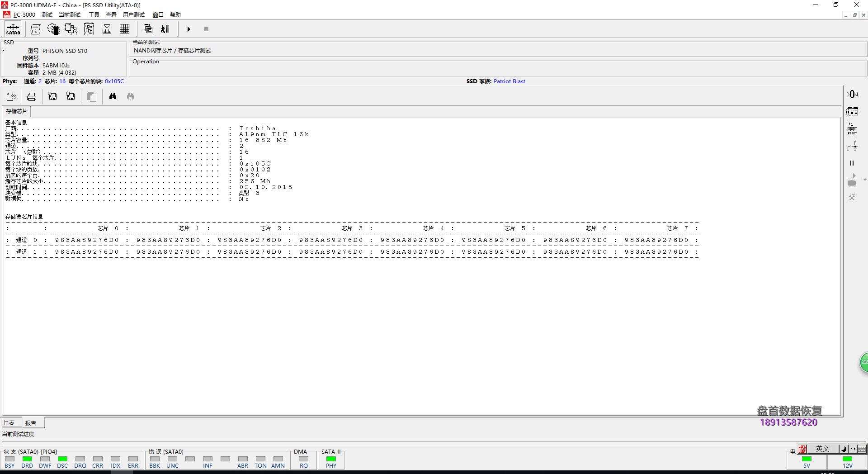Start the test with the play button
The height and width of the screenshot is (474, 868).
[x=189, y=29]
